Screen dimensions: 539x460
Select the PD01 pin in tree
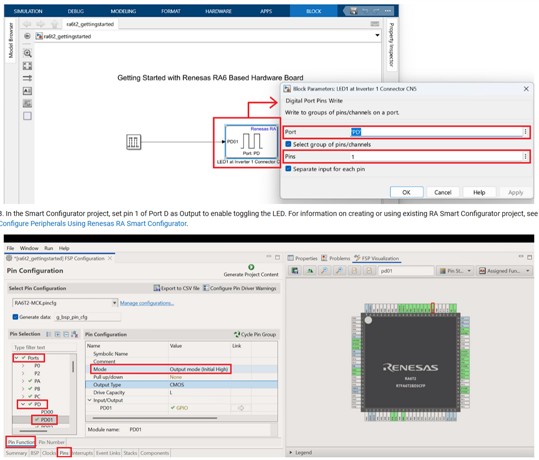(46, 419)
